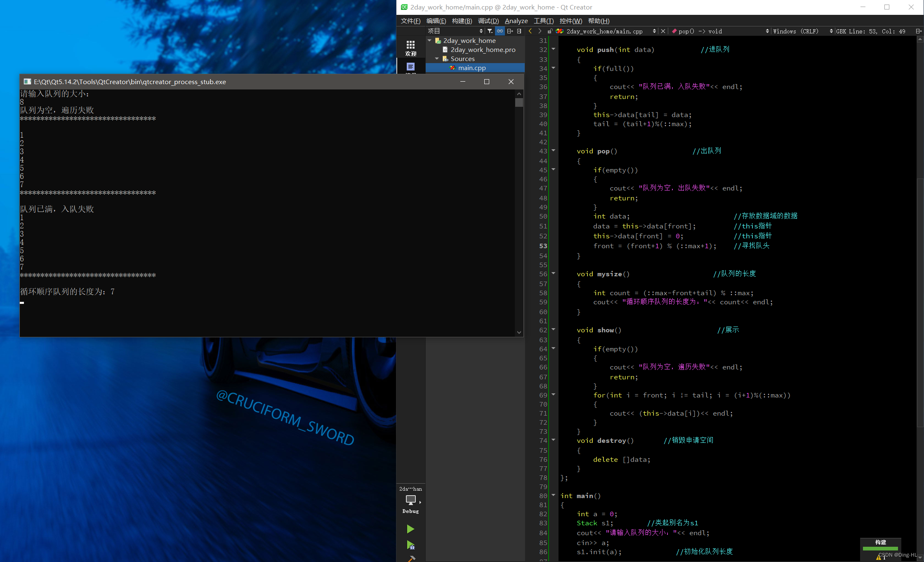
Task: Open the 项目 view selector dropdown
Action: tap(455, 31)
